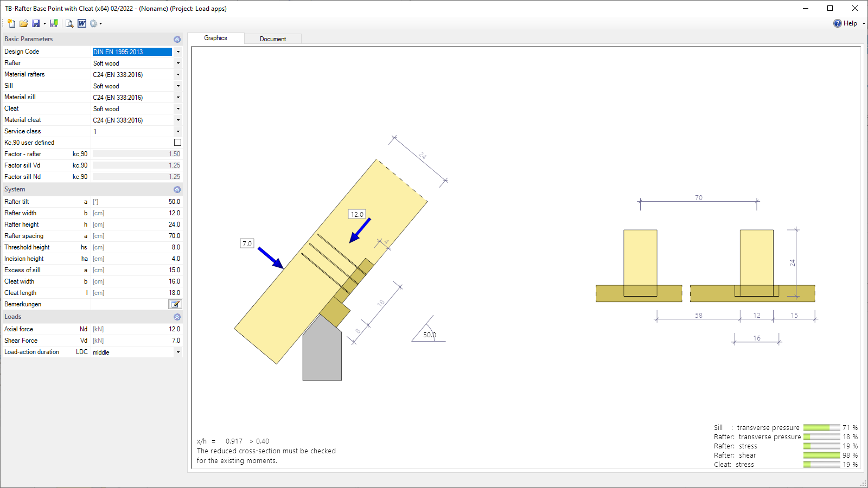Edit the Excess of sill value 15.0

pyautogui.click(x=137, y=270)
